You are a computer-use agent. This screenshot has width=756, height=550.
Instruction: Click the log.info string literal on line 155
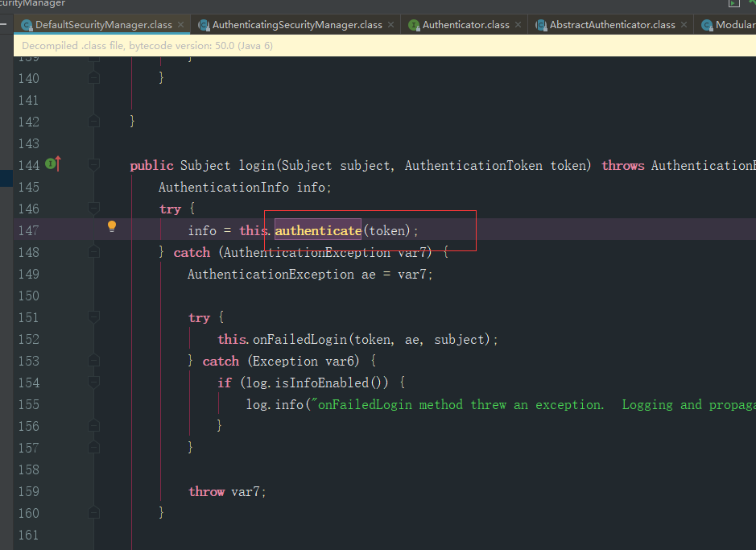pyautogui.click(x=533, y=404)
